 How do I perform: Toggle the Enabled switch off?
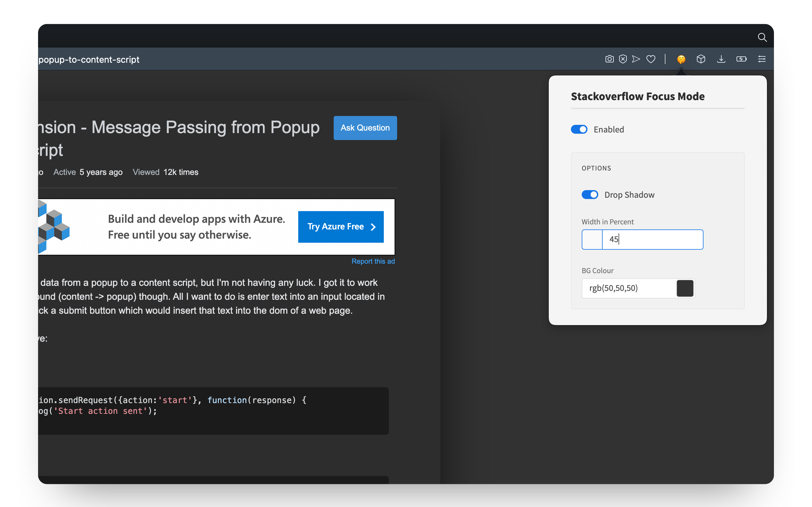pyautogui.click(x=579, y=129)
